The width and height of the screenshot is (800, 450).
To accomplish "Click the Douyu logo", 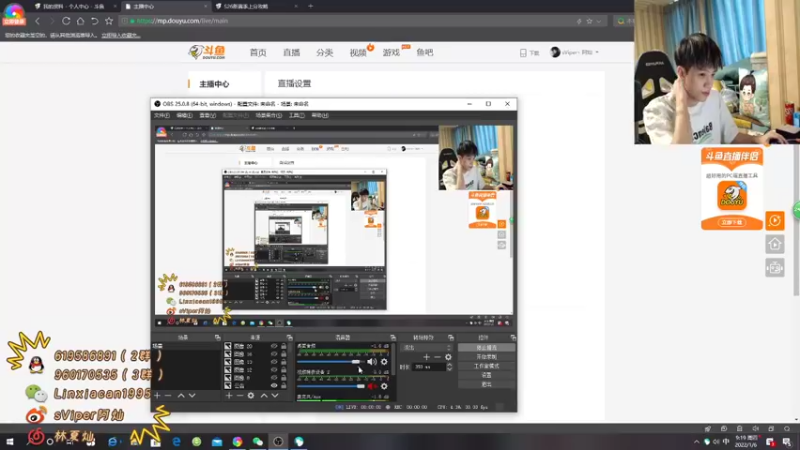I will pyautogui.click(x=207, y=52).
